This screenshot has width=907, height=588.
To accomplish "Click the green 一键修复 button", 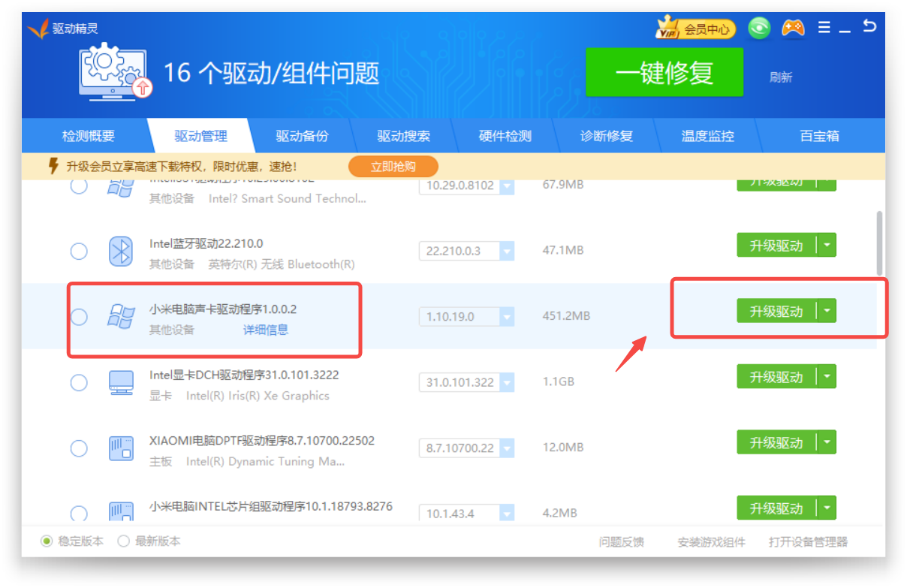I will [664, 73].
